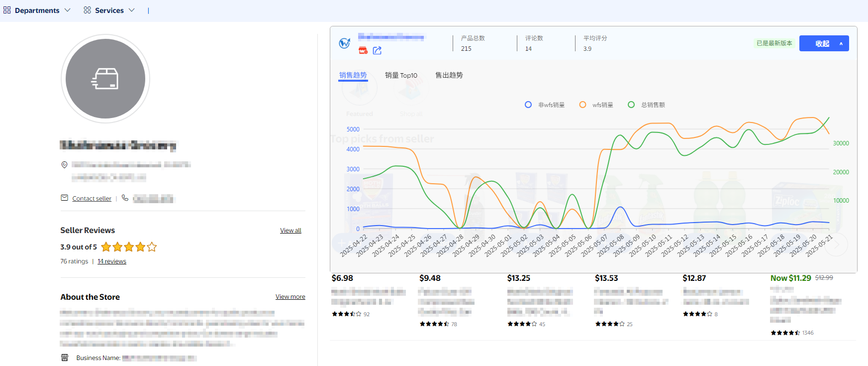
Task: Toggle the 总销售额 green legend series
Action: pyautogui.click(x=646, y=105)
